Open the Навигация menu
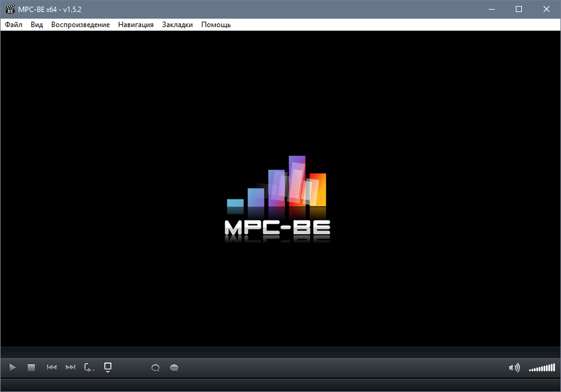The width and height of the screenshot is (561, 392). [x=136, y=25]
